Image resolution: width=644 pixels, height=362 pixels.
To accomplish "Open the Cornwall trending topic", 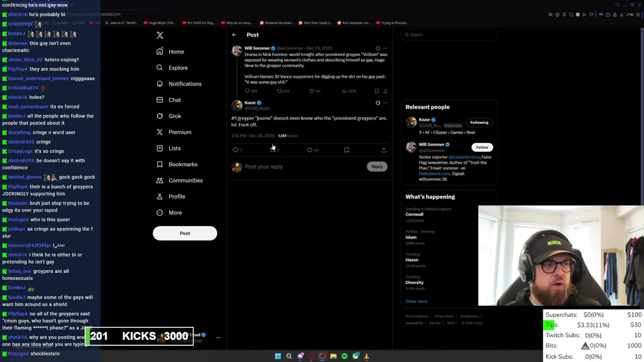I will coord(415,214).
